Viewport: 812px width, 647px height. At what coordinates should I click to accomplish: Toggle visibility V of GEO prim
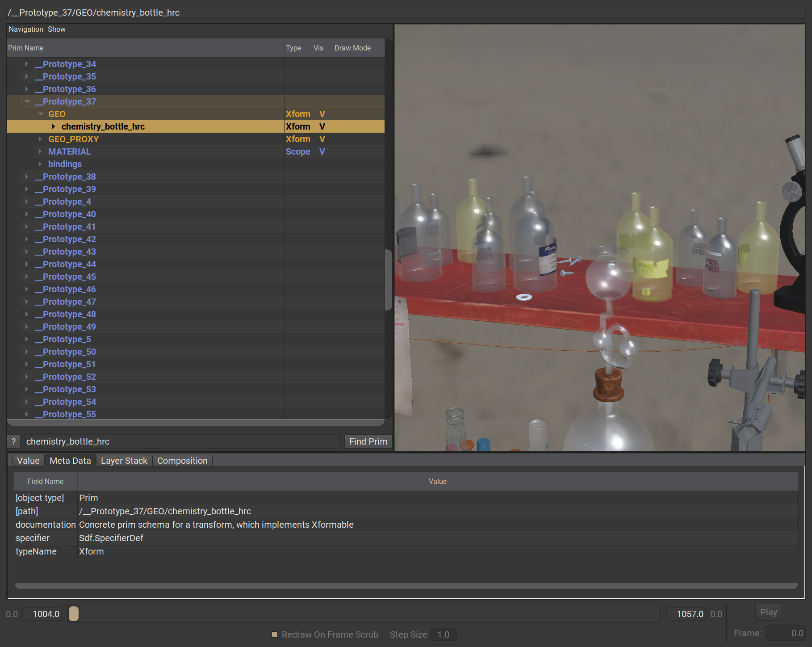[322, 114]
